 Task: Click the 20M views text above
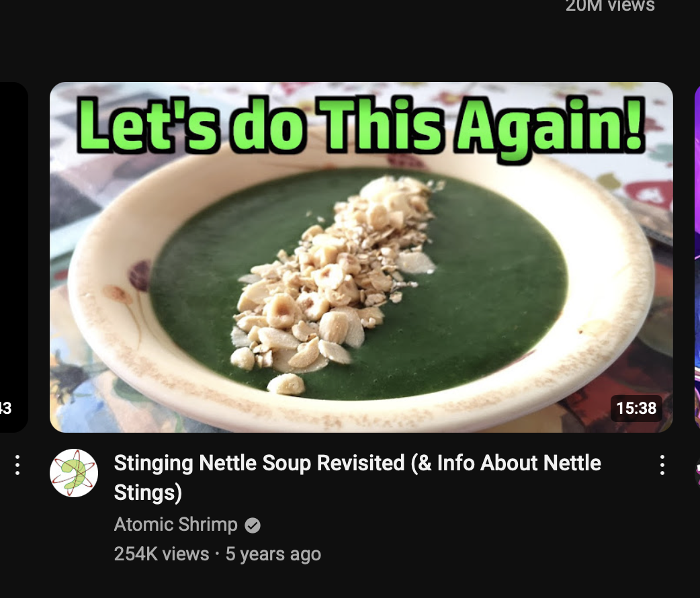pos(610,6)
